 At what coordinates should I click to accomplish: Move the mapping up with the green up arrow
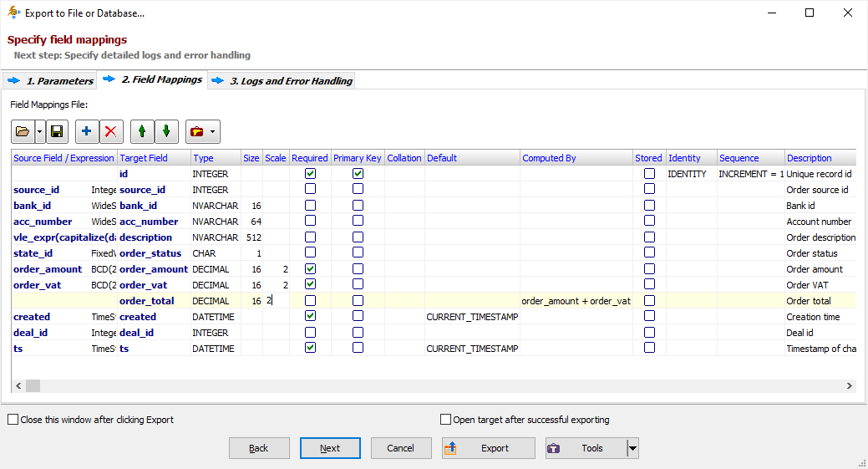click(142, 132)
